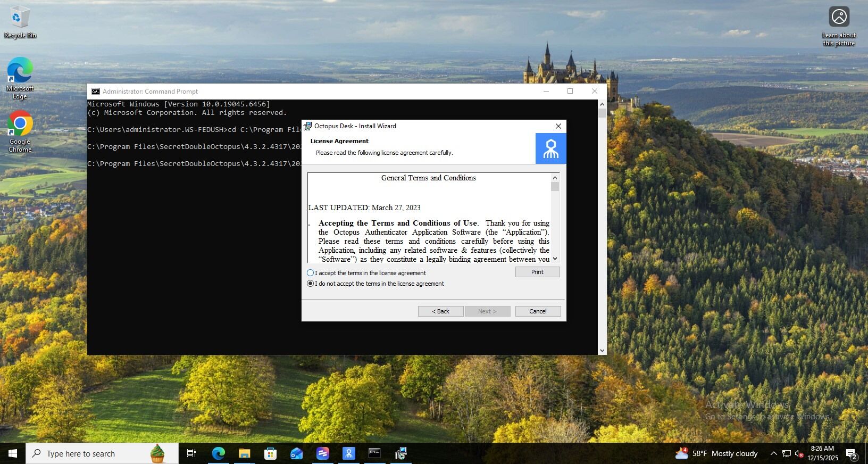The height and width of the screenshot is (464, 868).
Task: Click the muted volume tray icon
Action: click(x=799, y=453)
